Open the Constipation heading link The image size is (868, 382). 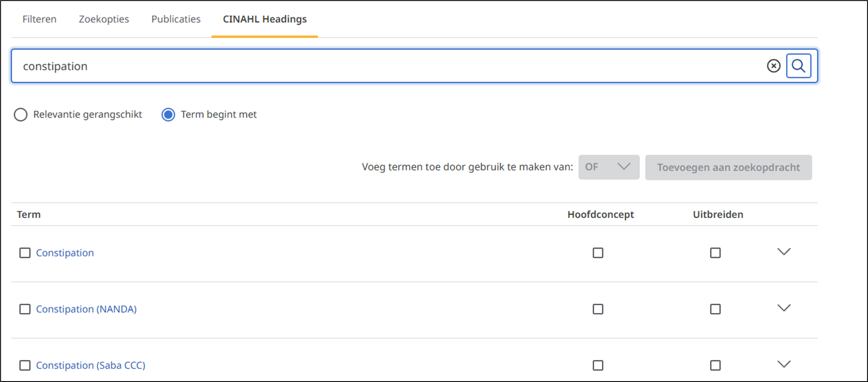(x=65, y=253)
